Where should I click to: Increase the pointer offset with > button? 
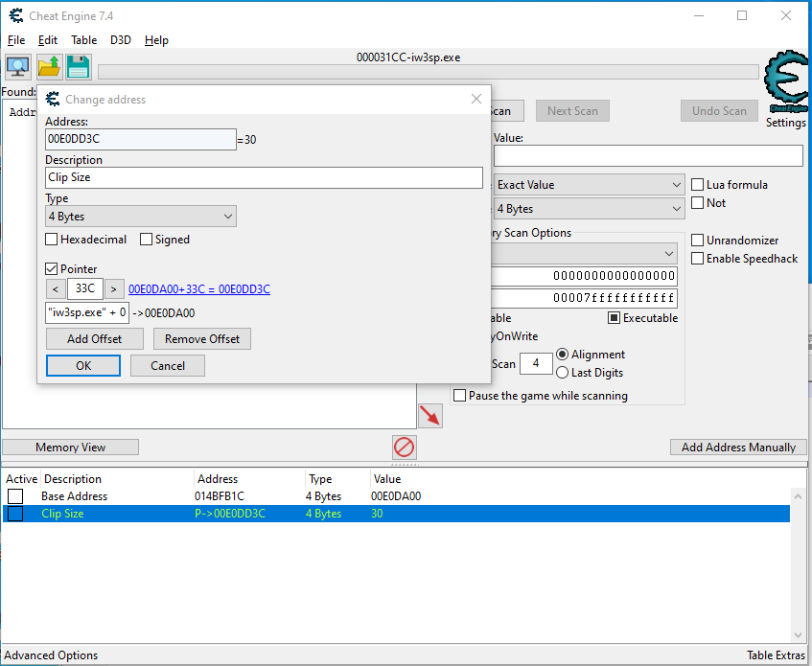click(114, 289)
